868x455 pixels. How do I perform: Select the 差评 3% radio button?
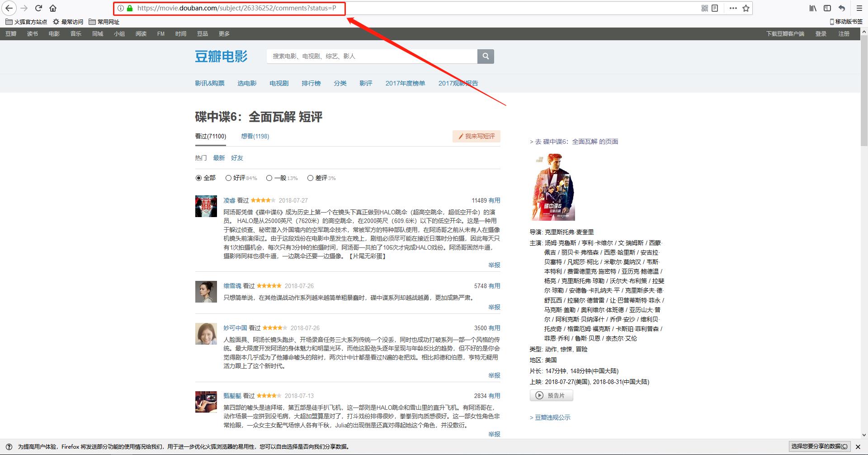click(310, 178)
